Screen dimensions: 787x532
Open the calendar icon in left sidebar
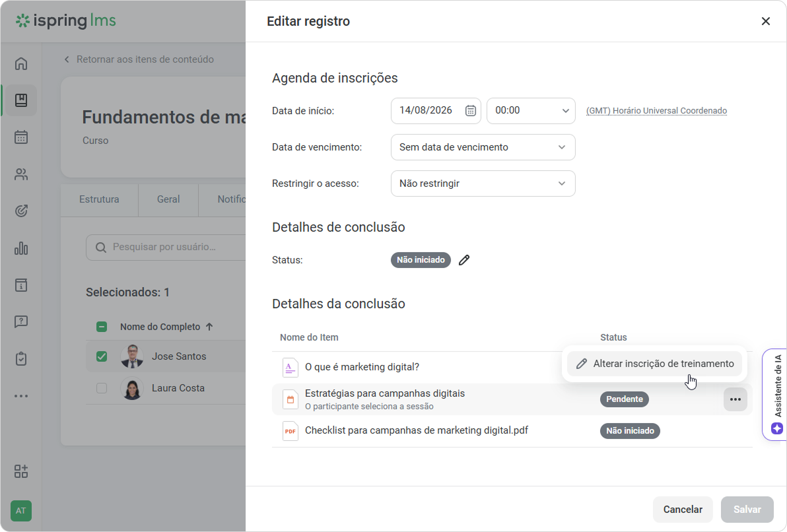[x=21, y=137]
